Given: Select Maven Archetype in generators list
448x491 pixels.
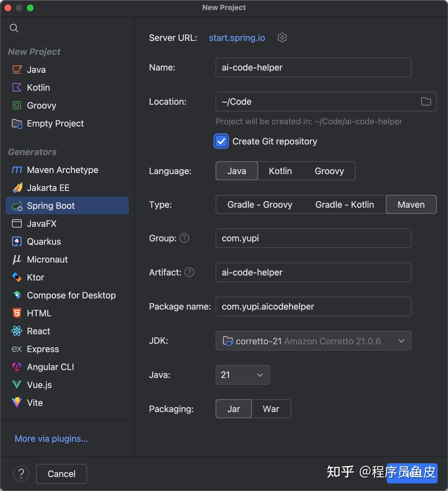Looking at the screenshot, I should pyautogui.click(x=63, y=170).
